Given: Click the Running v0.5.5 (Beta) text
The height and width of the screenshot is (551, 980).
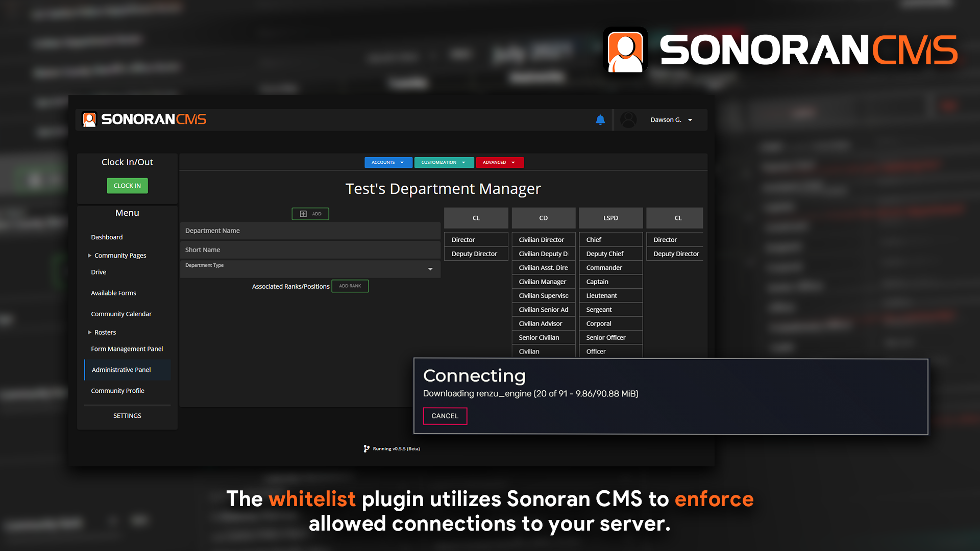Looking at the screenshot, I should pyautogui.click(x=396, y=449).
